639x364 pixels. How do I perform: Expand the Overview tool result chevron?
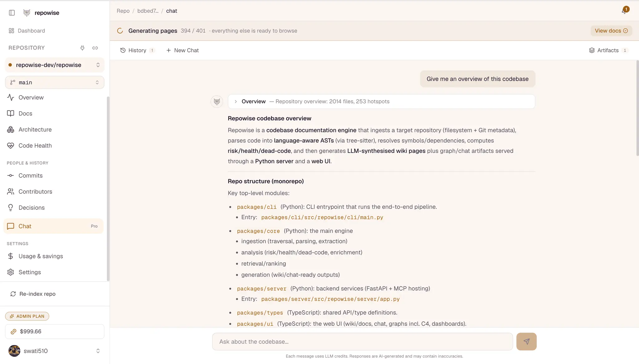[236, 102]
